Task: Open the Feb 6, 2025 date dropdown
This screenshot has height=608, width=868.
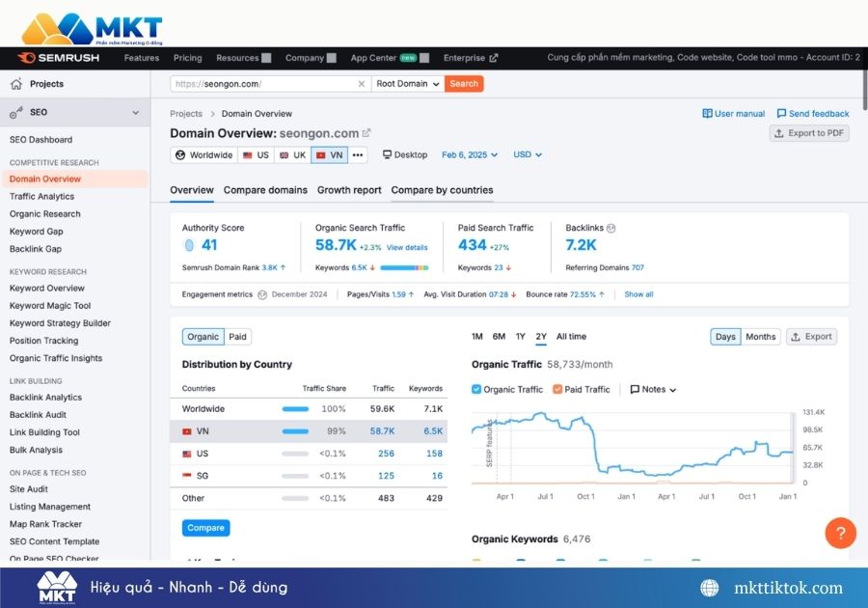Action: point(470,155)
